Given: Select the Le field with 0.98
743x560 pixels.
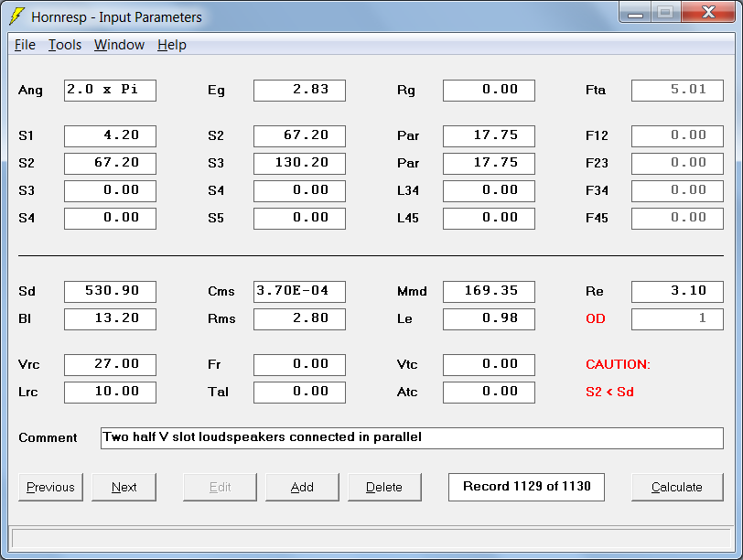Looking at the screenshot, I should [x=489, y=318].
